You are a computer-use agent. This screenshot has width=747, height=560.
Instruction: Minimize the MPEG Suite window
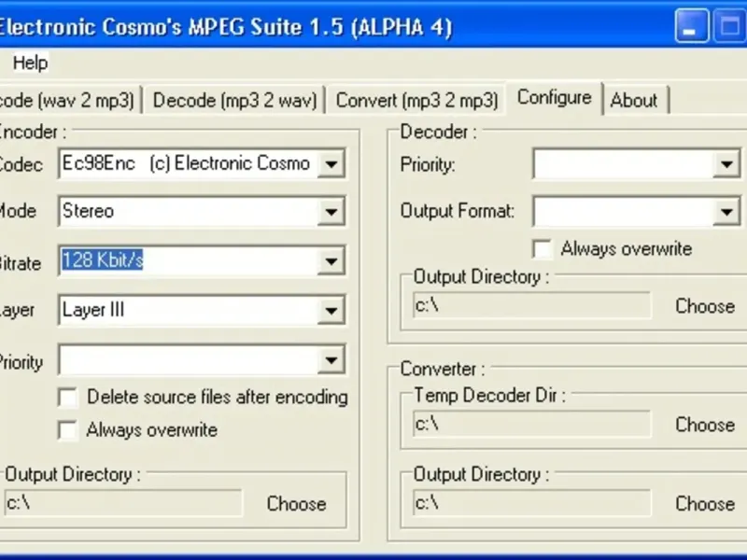tap(691, 27)
